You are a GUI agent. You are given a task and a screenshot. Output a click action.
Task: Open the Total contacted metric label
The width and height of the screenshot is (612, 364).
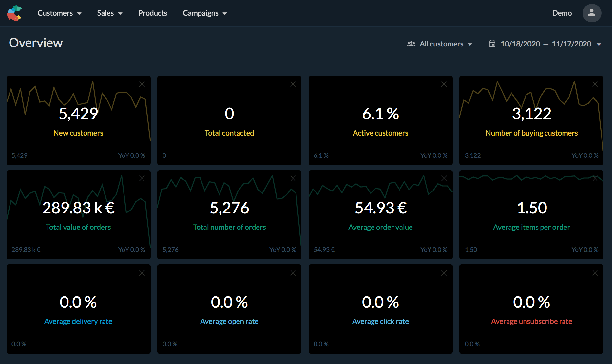click(x=229, y=133)
